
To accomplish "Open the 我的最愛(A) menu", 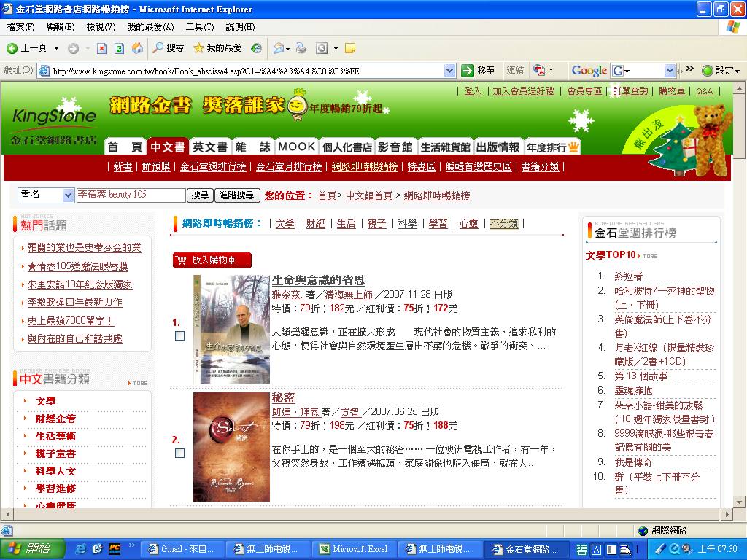I will tap(150, 27).
